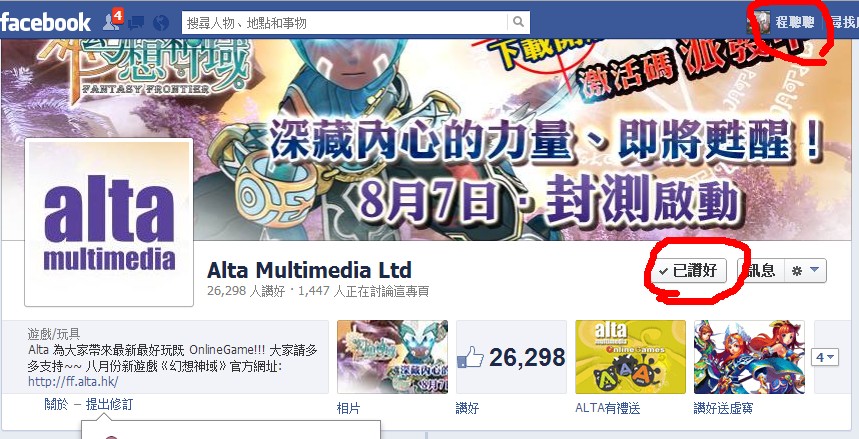The image size is (859, 439).
Task: Open the http://ff.alta.hk/ link
Action: [73, 381]
